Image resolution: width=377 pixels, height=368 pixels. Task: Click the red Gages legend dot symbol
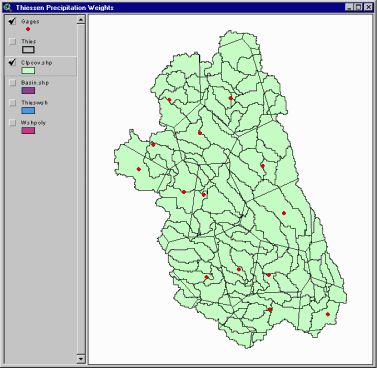pyautogui.click(x=28, y=29)
